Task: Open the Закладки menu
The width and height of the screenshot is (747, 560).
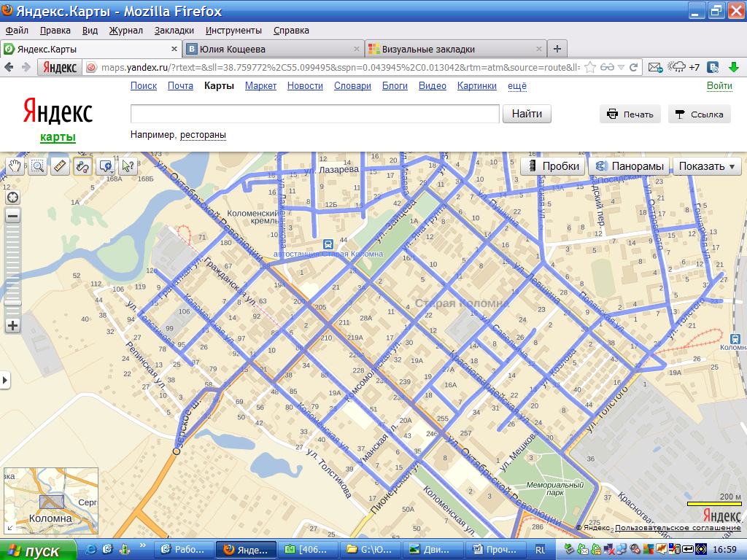Action: (174, 31)
